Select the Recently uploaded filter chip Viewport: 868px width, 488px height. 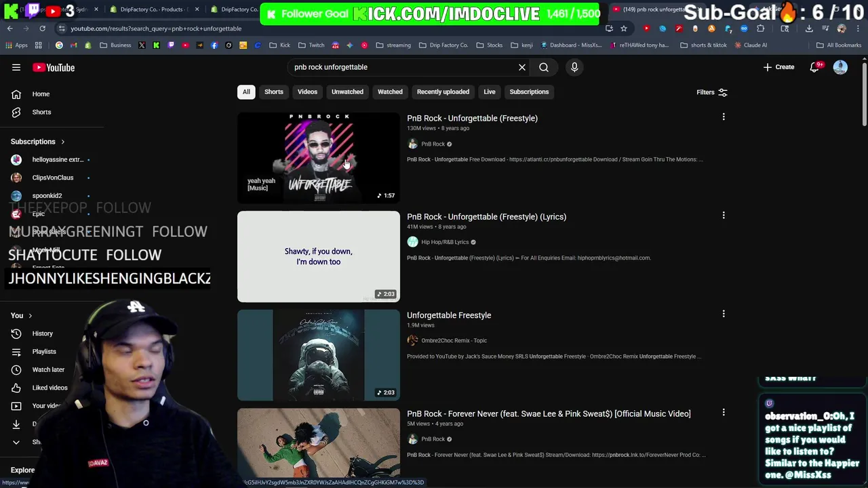pyautogui.click(x=443, y=91)
